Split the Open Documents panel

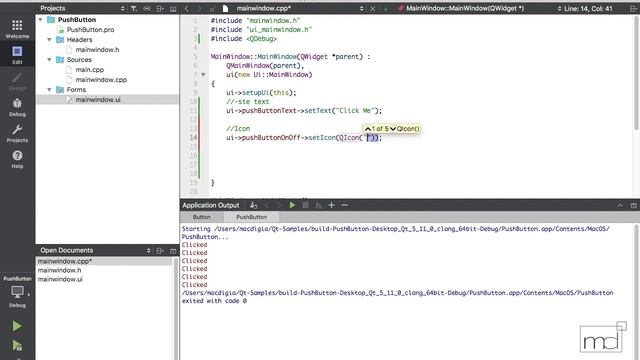160,250
